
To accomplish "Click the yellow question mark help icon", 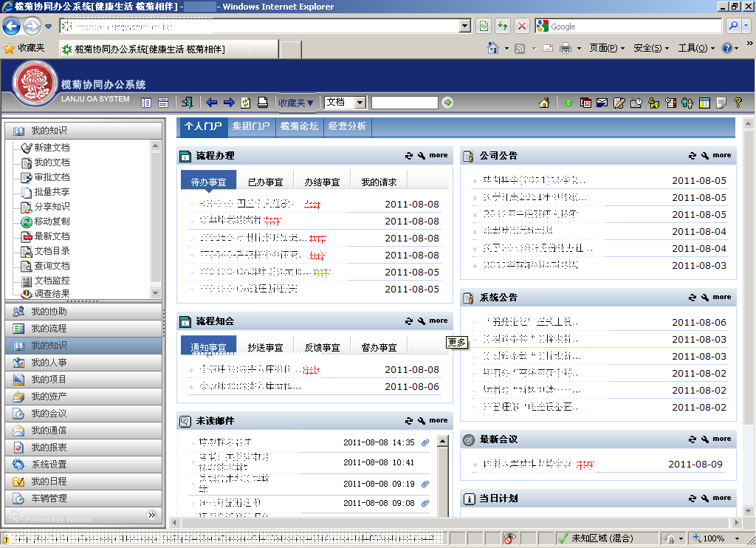I will (738, 103).
